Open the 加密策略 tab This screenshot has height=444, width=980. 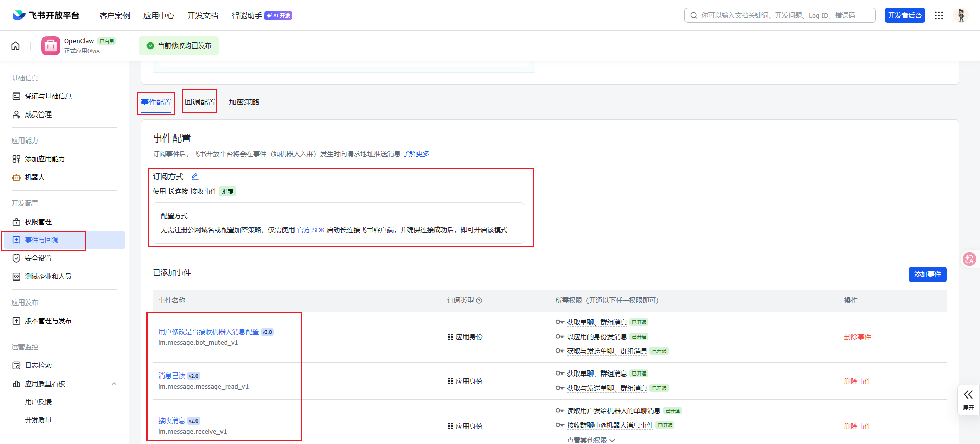point(244,102)
